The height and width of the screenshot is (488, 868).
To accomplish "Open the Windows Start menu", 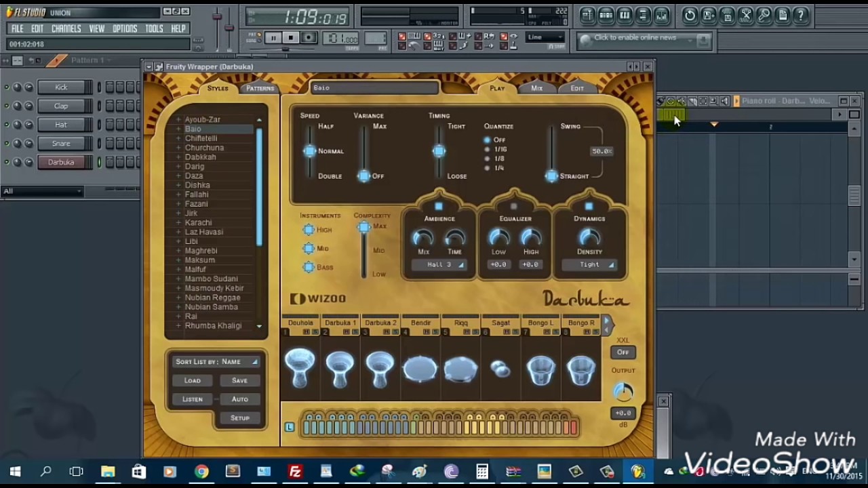I will (15, 472).
